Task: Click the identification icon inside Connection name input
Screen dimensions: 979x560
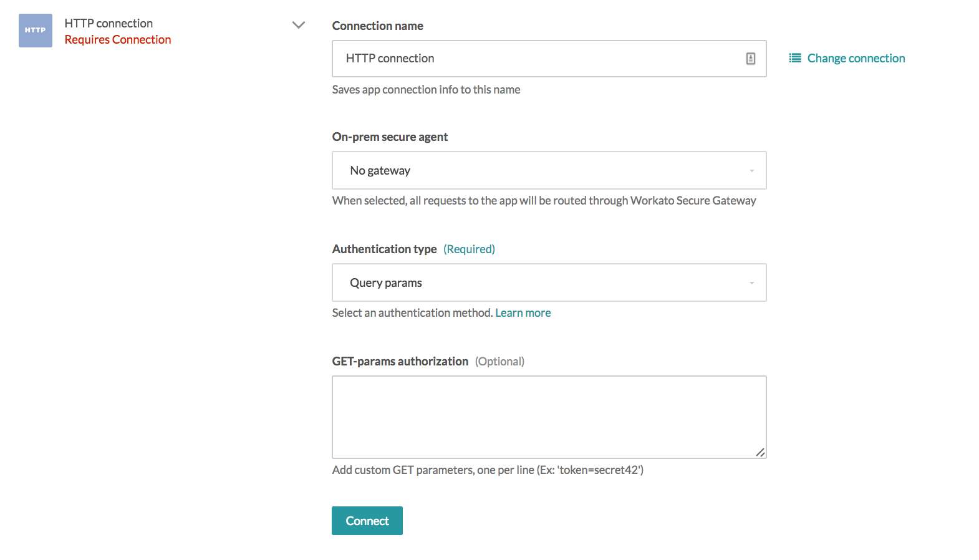Action: click(x=751, y=58)
